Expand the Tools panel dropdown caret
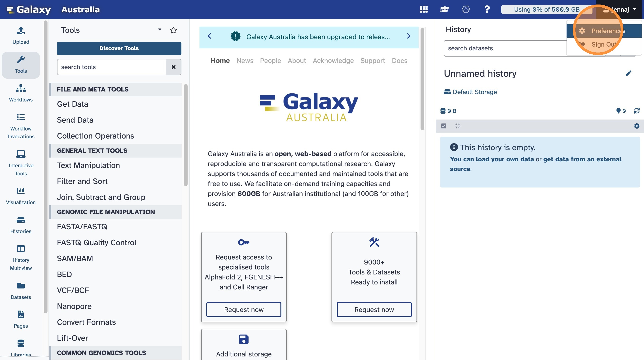Viewport: 644px width, 360px height. tap(160, 30)
